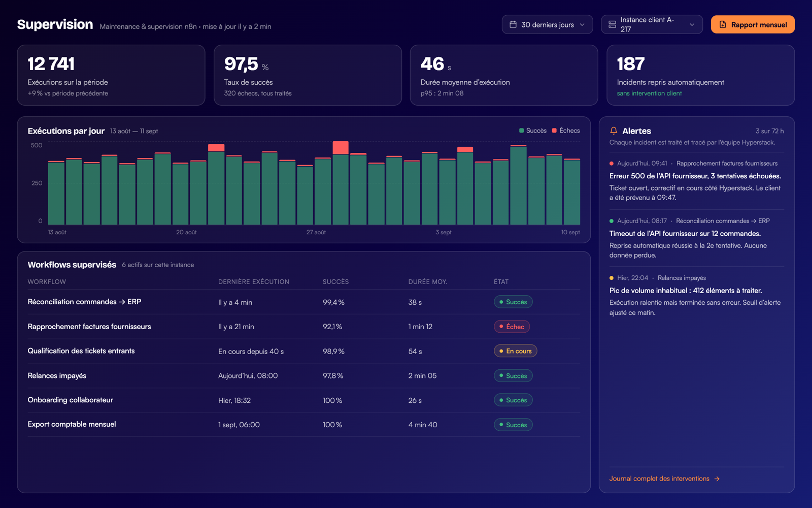The image size is (812, 508).
Task: Click the green dot beside Aujourd'hui, 08:17
Action: (x=612, y=221)
